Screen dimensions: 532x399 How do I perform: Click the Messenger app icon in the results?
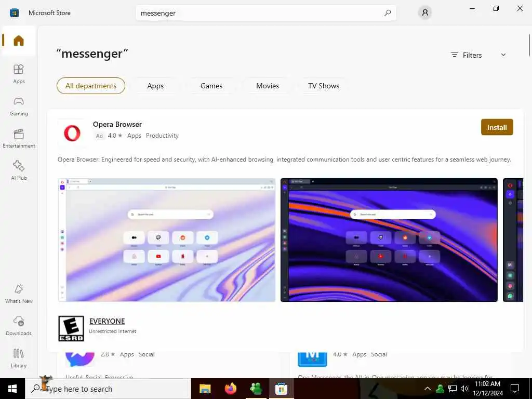79,359
